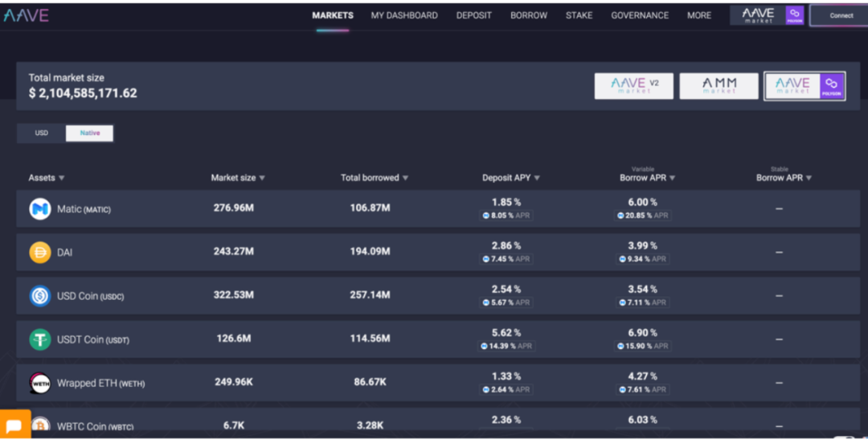Image resolution: width=868 pixels, height=440 pixels.
Task: Click the Connect wallet button
Action: click(840, 15)
